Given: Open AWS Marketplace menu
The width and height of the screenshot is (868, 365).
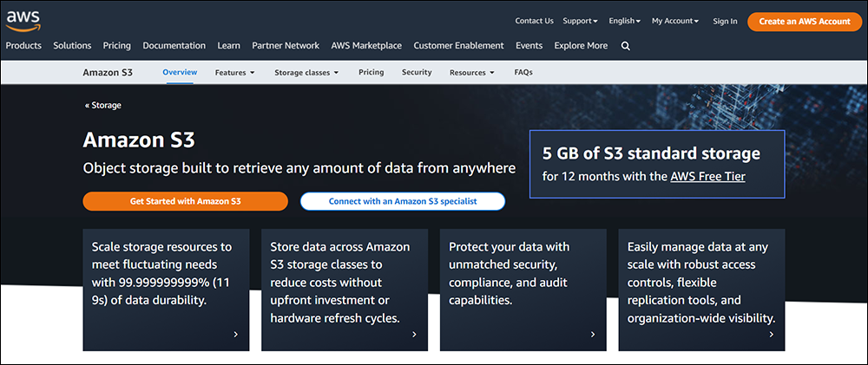Looking at the screenshot, I should 366,45.
